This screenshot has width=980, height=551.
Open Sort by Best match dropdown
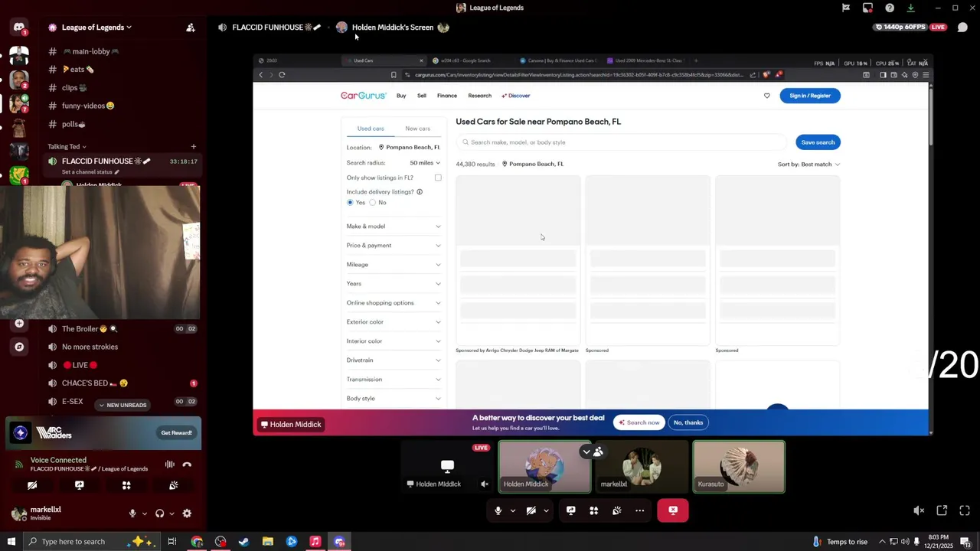tap(808, 165)
